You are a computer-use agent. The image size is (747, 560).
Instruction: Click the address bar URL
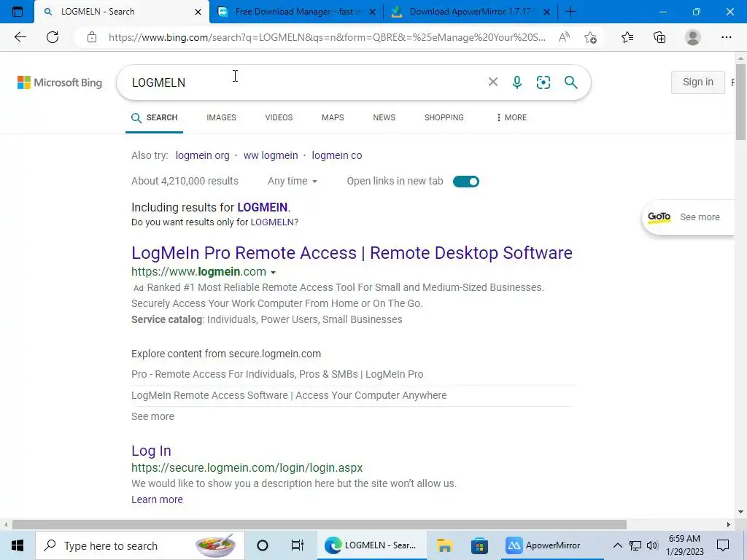(327, 37)
